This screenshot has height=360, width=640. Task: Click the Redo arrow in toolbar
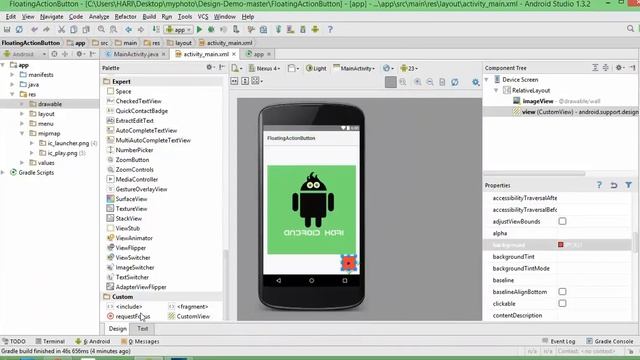click(46, 29)
